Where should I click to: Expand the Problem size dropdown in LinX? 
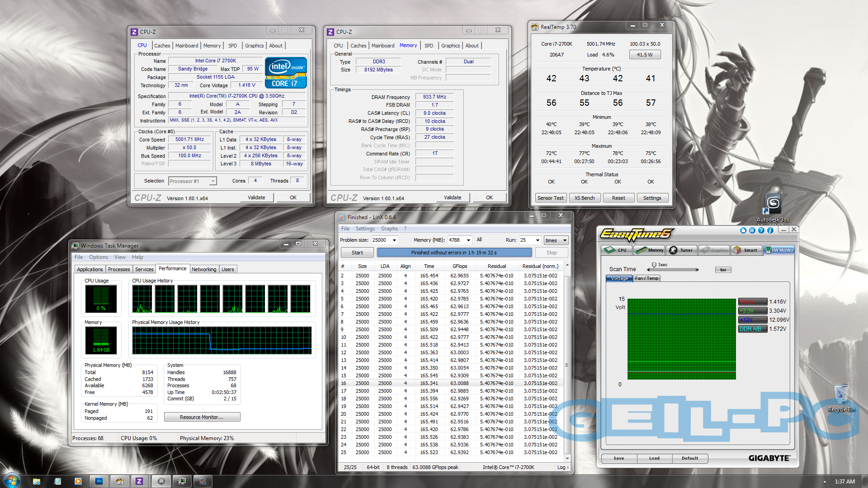point(394,240)
